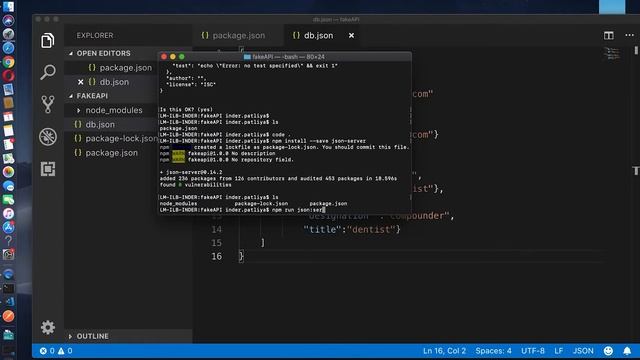This screenshot has width=640, height=360.
Task: Open the editor More Actions ellipsis
Action: click(629, 36)
